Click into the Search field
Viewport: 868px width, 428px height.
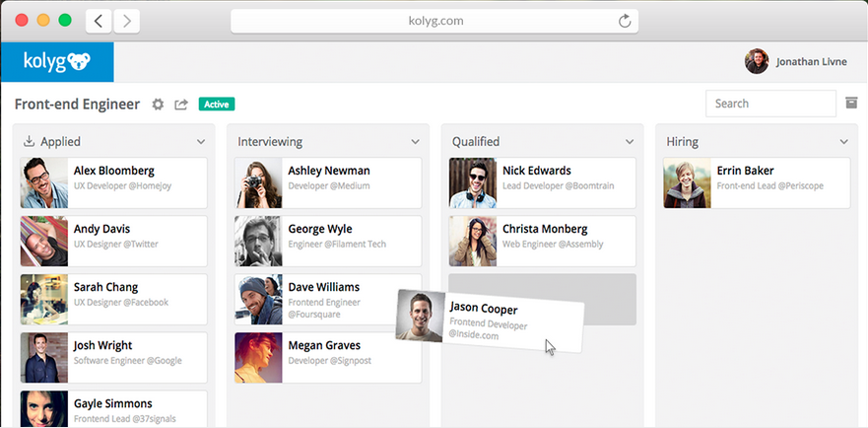(770, 104)
